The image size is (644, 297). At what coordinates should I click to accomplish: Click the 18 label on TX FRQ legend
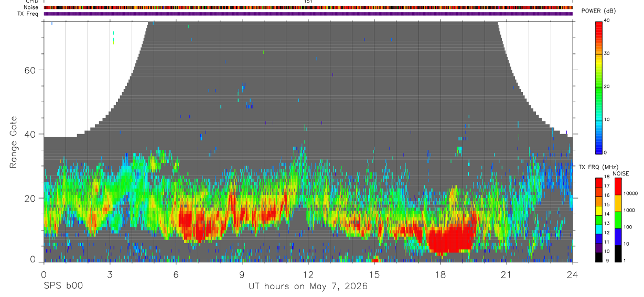pos(606,177)
